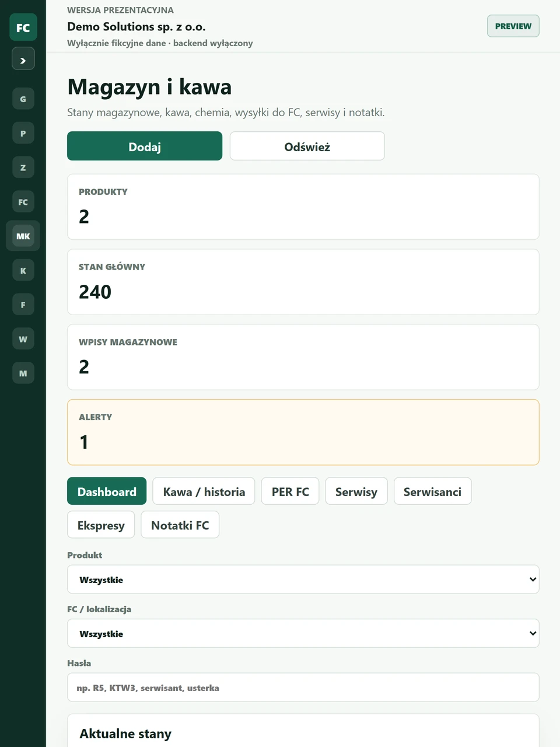Switch to the PER FC tab

(290, 491)
